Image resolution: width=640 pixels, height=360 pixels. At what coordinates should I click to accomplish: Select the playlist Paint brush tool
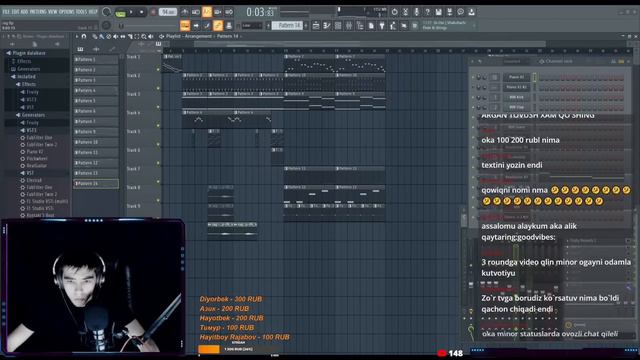point(102,36)
